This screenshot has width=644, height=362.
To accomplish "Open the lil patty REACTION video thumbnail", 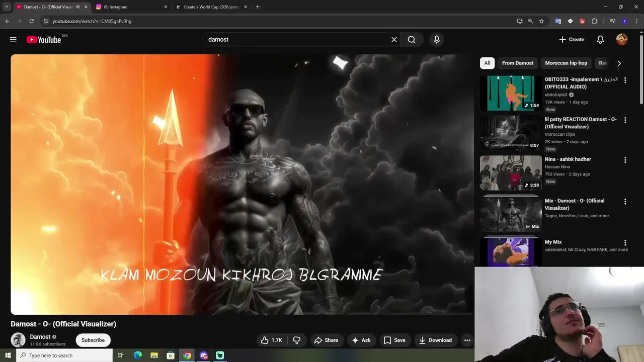I will [511, 133].
